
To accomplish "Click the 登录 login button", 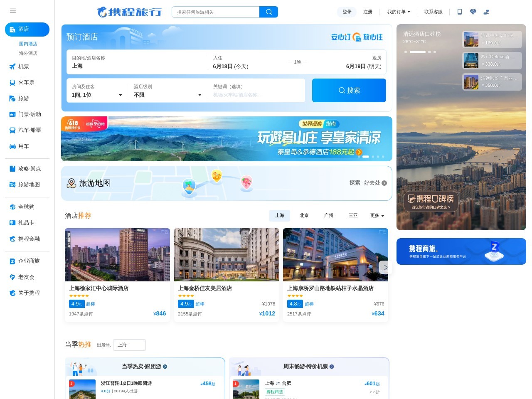I will pos(347,12).
